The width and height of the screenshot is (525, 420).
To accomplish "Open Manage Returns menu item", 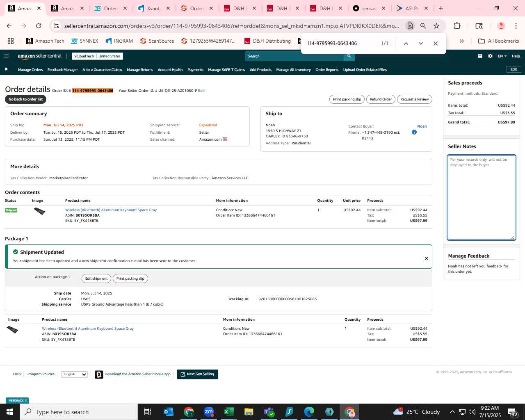I will (x=140, y=70).
